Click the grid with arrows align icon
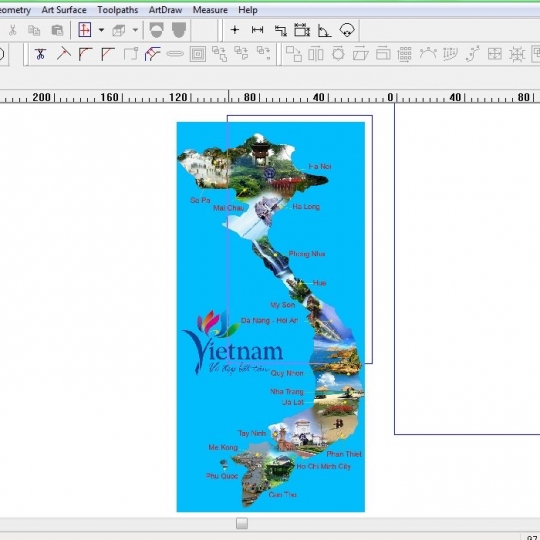Viewport: 540px width, 540px height. click(495, 54)
